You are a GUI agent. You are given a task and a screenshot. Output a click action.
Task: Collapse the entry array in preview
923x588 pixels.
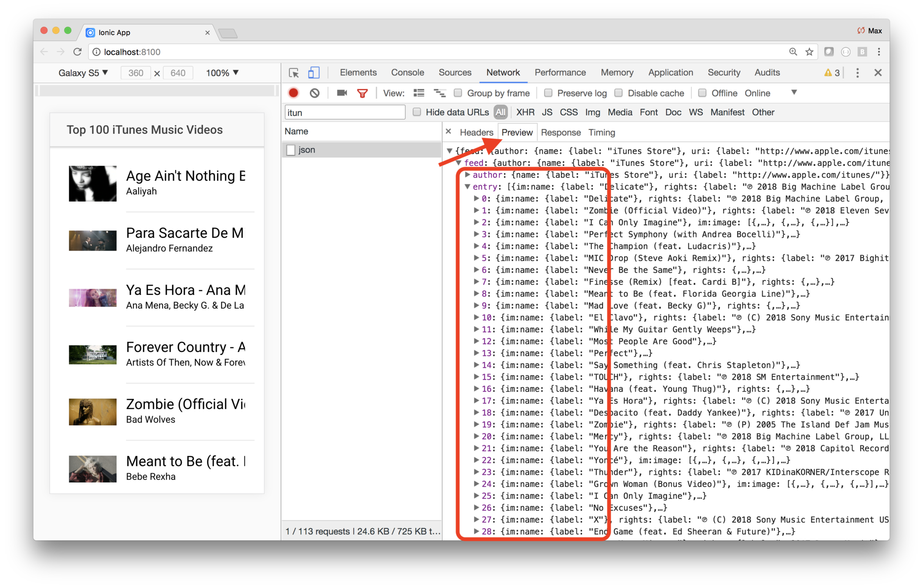pos(467,187)
